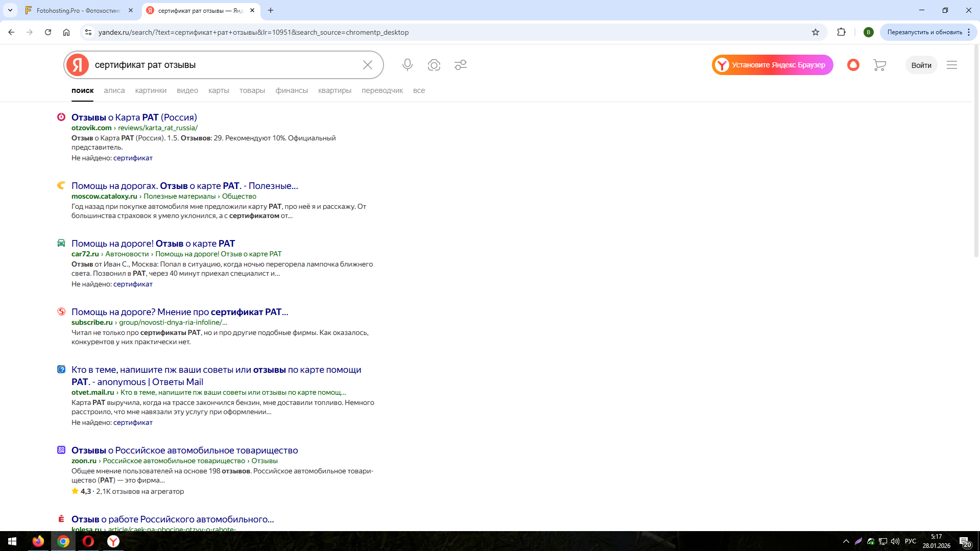The height and width of the screenshot is (551, 980).
Task: Launch Yandex Browser from the taskbar
Action: click(113, 541)
